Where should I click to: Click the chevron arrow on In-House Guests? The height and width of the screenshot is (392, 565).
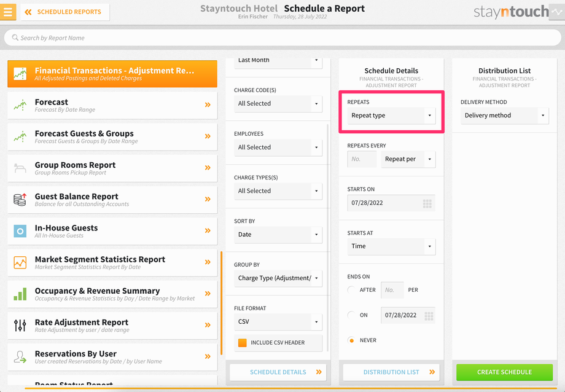(x=208, y=230)
